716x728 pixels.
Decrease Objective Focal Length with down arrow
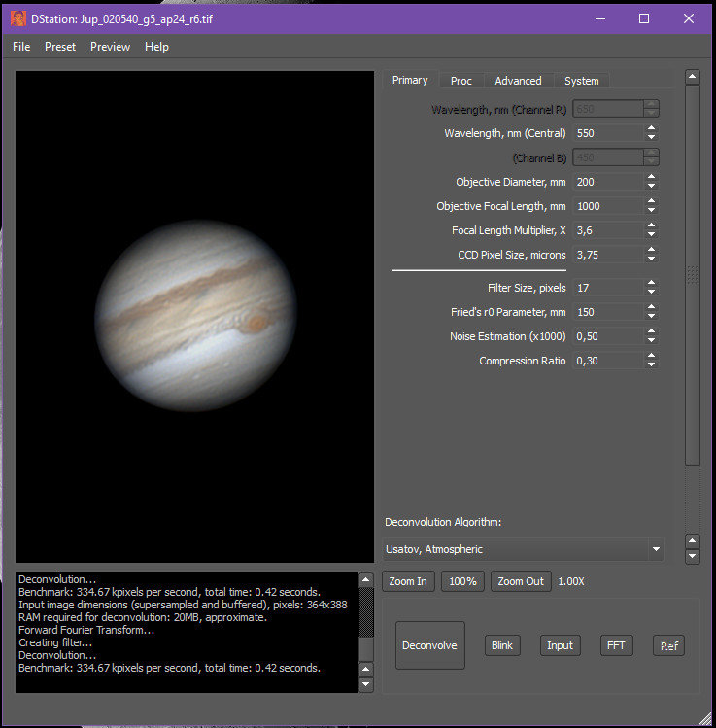coord(652,210)
